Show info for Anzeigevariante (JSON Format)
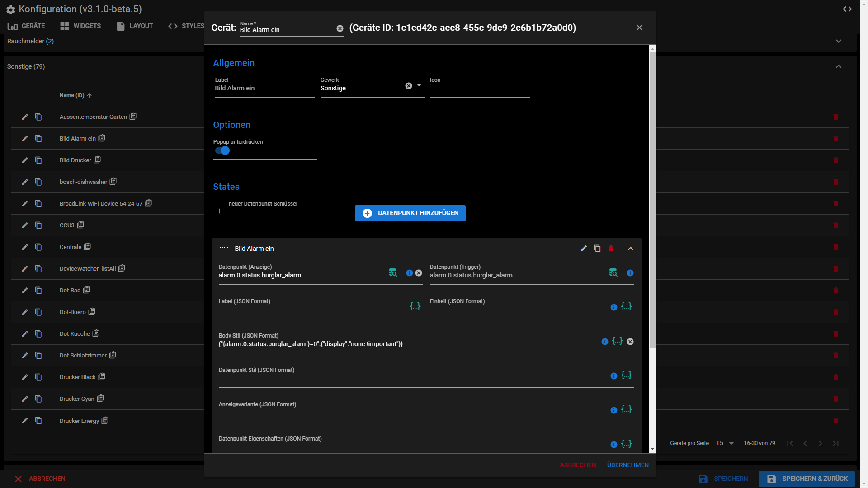This screenshot has height=488, width=868. [x=614, y=410]
